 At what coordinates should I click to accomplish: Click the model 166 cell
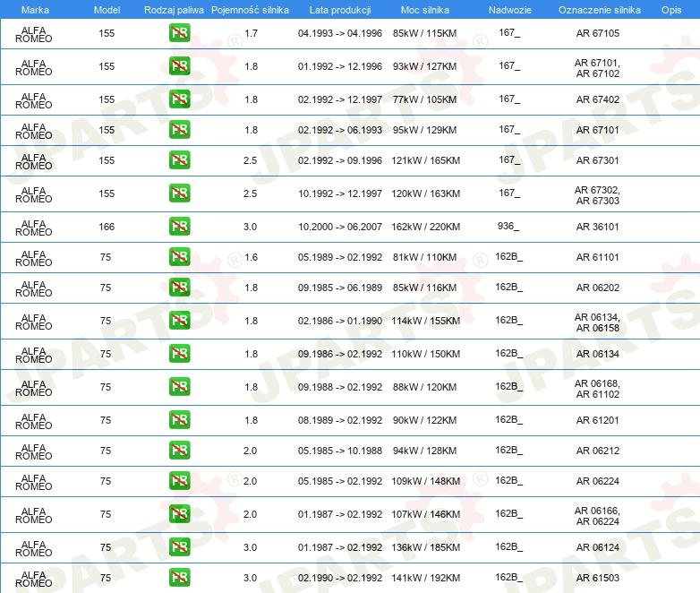click(107, 227)
